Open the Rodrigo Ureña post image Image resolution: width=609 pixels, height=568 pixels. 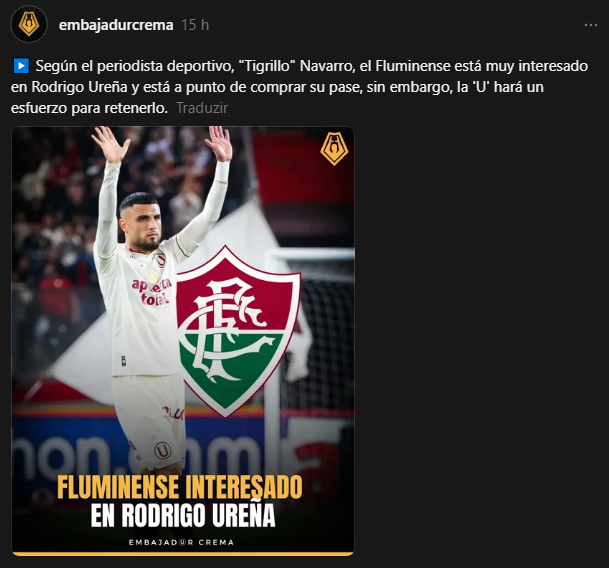tap(183, 341)
